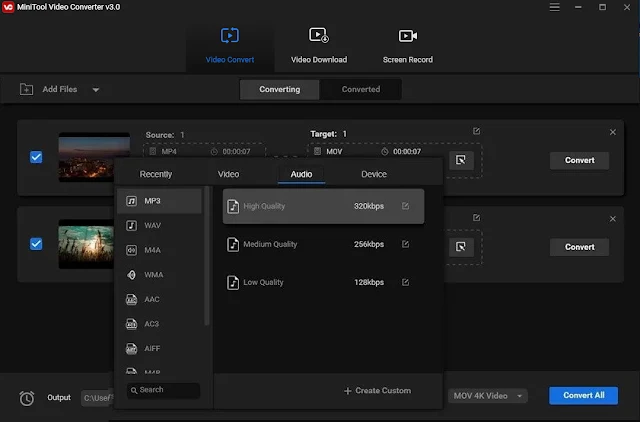640x422 pixels.
Task: Open the Video format tab
Action: (229, 174)
